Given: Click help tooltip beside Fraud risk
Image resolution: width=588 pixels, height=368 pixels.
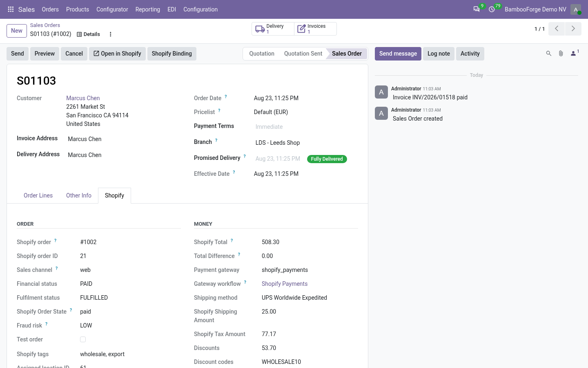Looking at the screenshot, I should tap(47, 324).
